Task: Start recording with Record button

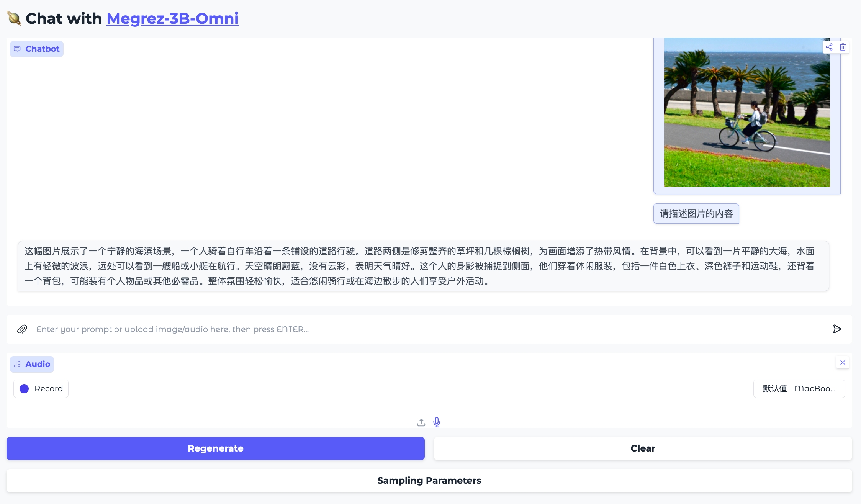Action: [x=41, y=389]
